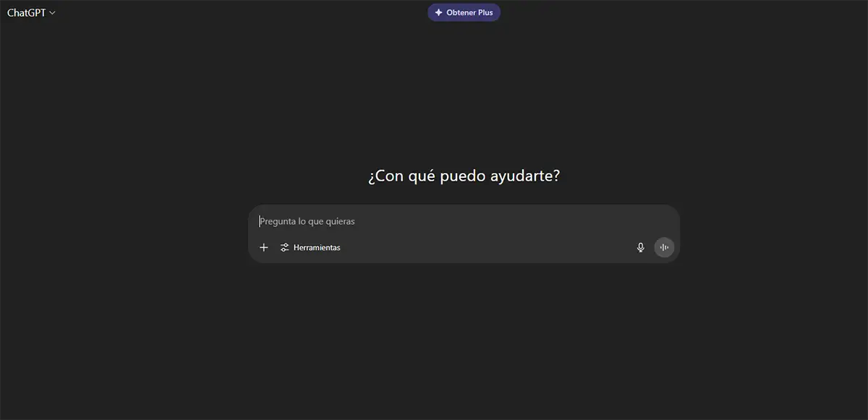Click the plus icon to attach files

click(264, 247)
